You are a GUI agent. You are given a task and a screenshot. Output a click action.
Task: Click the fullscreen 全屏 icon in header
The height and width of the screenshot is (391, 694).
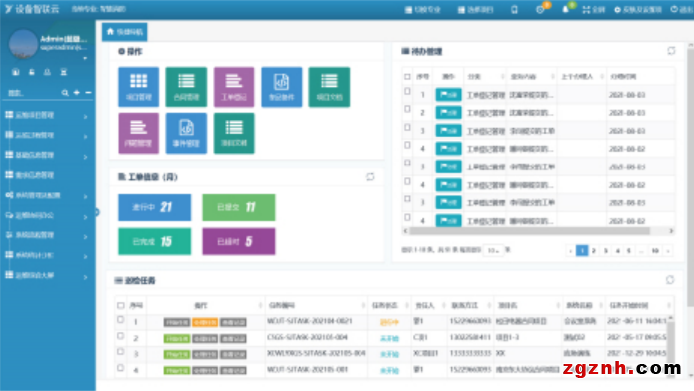coord(594,9)
